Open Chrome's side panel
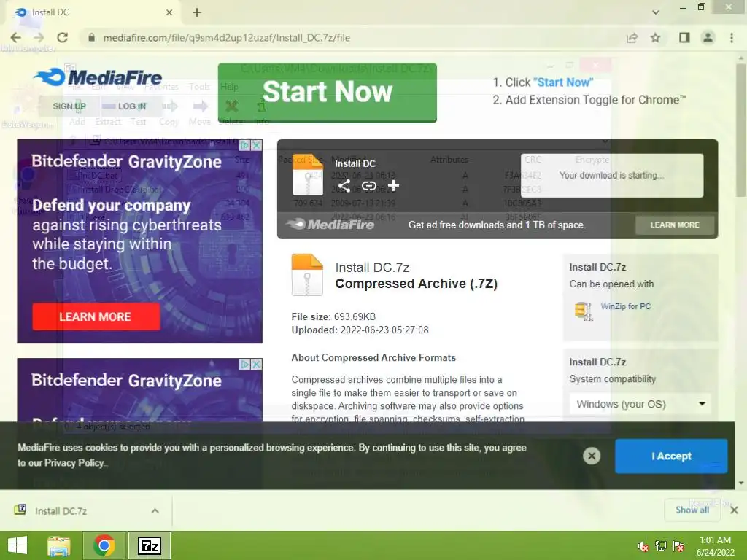Viewport: 747px width, 560px height. pos(684,38)
